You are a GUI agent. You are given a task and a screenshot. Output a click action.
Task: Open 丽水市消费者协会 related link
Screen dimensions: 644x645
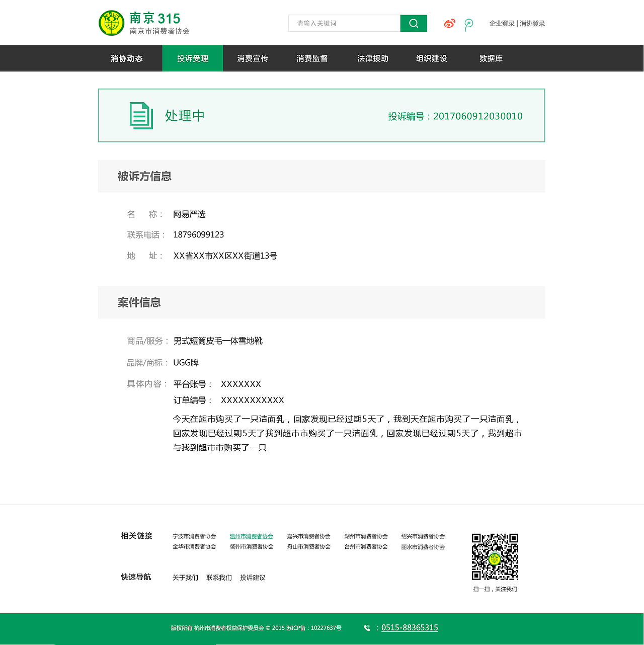(423, 546)
